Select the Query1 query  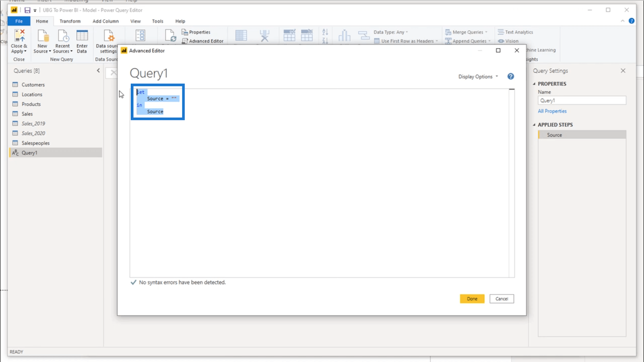click(x=56, y=153)
